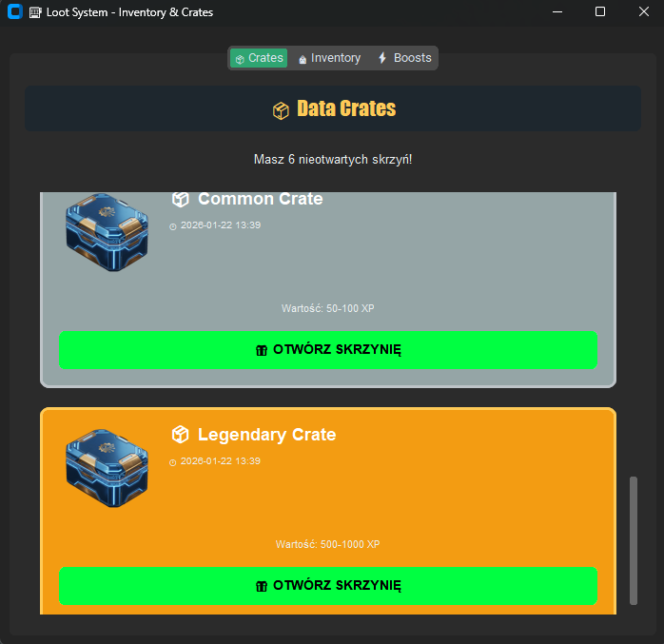Image resolution: width=664 pixels, height=644 pixels.
Task: Select the Legendary Crate chest image
Action: pos(107,468)
